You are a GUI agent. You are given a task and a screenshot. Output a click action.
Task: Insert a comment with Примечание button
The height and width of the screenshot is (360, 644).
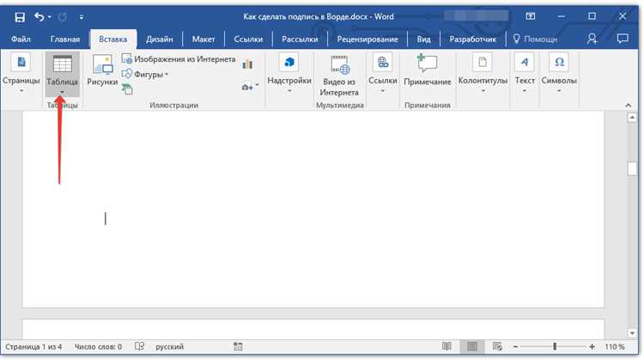tap(427, 70)
